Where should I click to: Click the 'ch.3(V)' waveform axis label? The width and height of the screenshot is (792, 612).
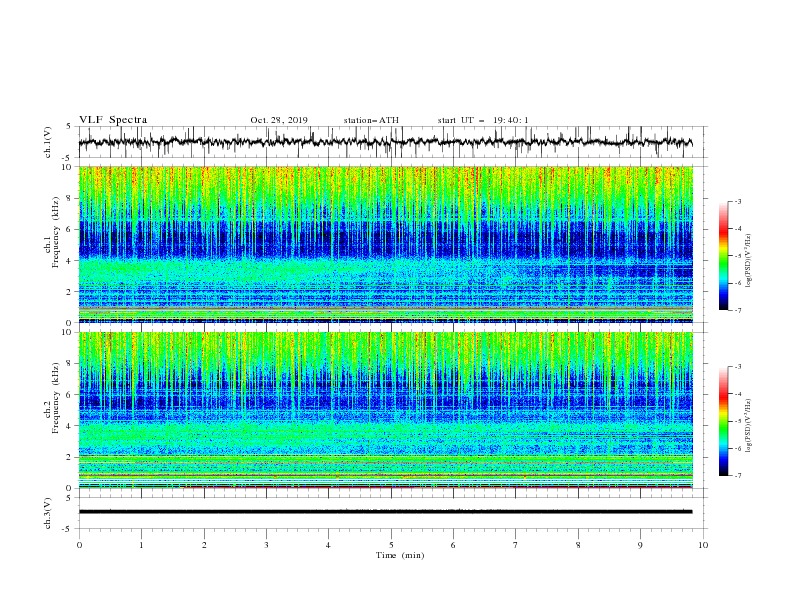47,513
